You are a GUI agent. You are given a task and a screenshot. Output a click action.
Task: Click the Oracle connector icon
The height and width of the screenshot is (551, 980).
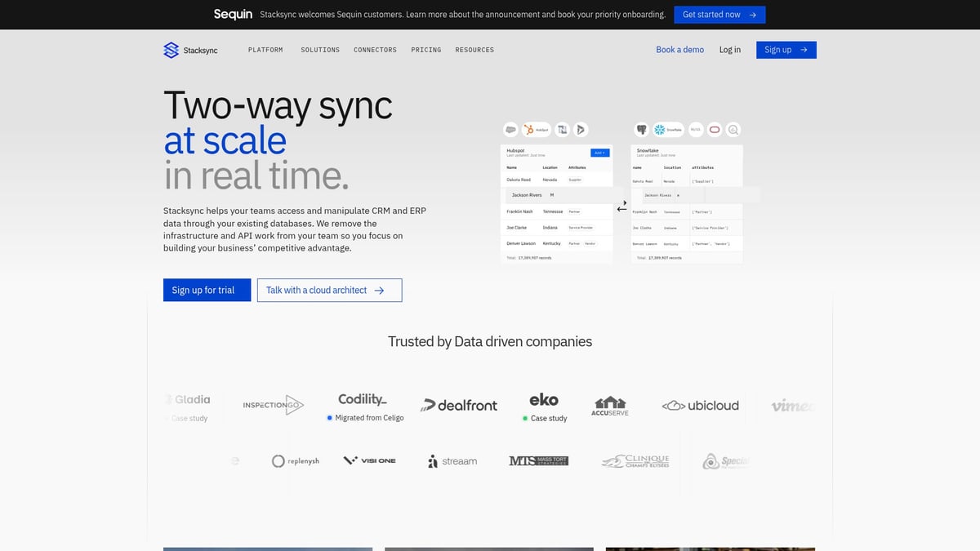pos(715,129)
